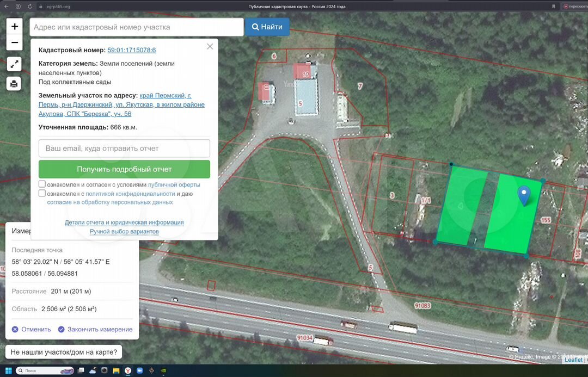Print the map with printer icon

(14, 84)
